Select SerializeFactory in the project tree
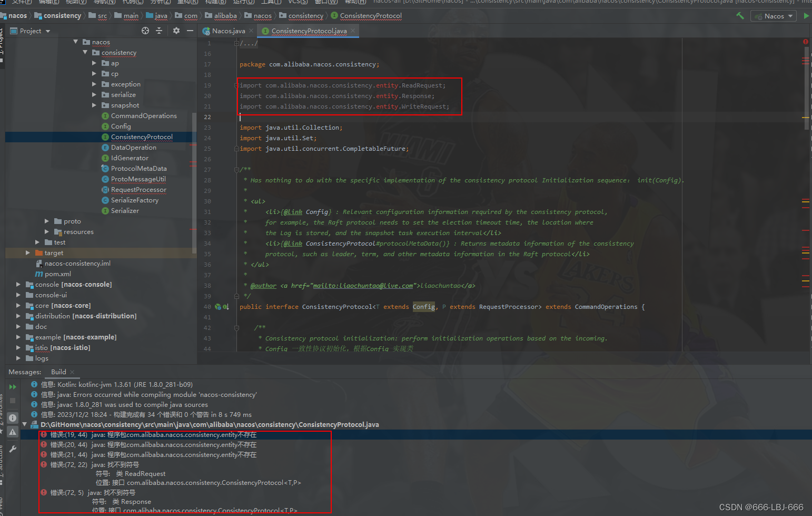Screen dimensions: 812x516 tap(135, 200)
